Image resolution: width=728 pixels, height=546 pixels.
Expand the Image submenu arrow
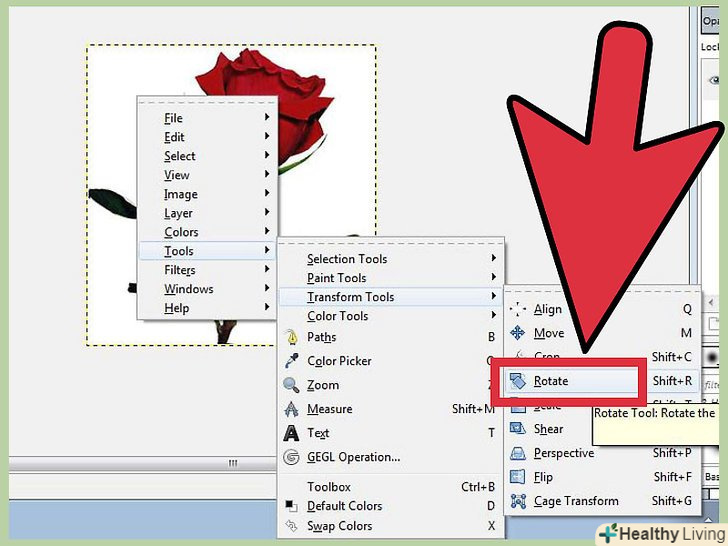click(267, 193)
